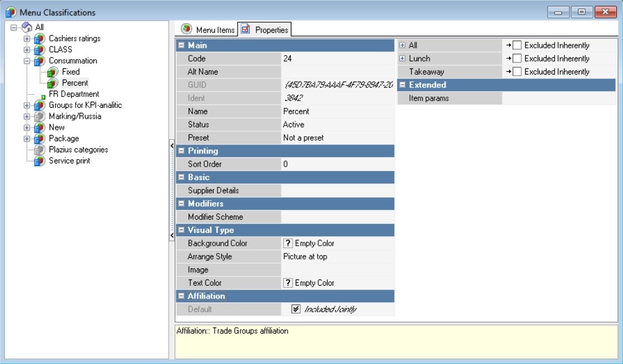Toggle Excluded Inherently checkbox for Takeaway

pos(517,72)
